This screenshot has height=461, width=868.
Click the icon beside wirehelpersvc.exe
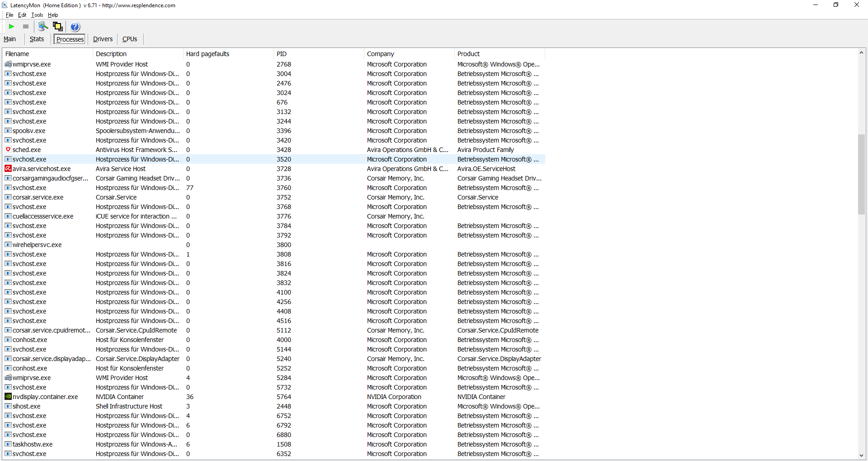pos(8,245)
